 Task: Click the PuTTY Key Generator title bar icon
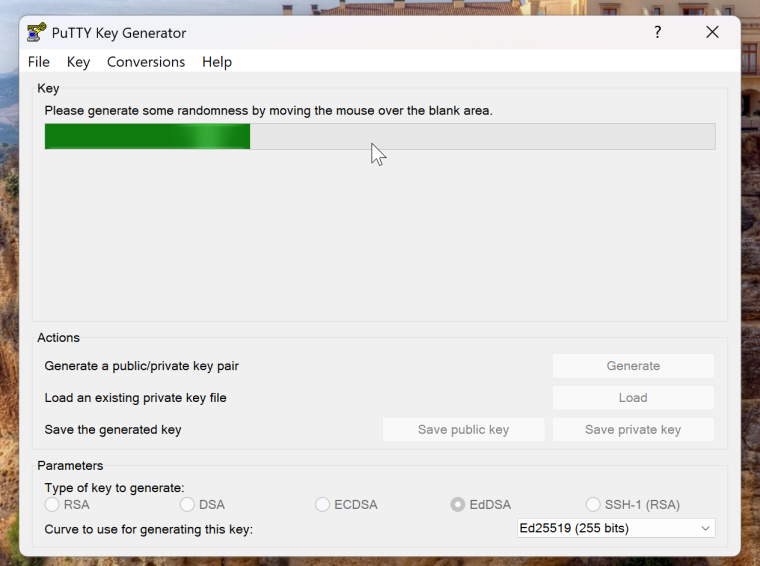(36, 32)
